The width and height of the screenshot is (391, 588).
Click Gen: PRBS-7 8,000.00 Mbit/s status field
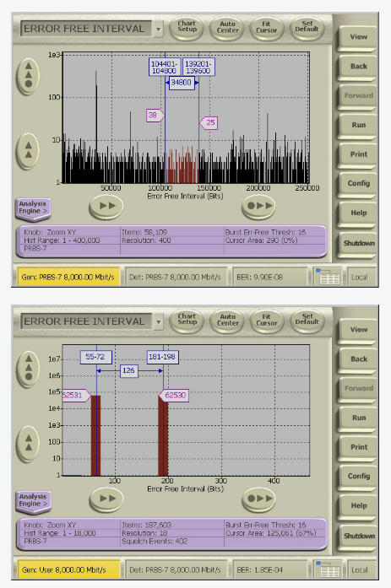pyautogui.click(x=68, y=277)
